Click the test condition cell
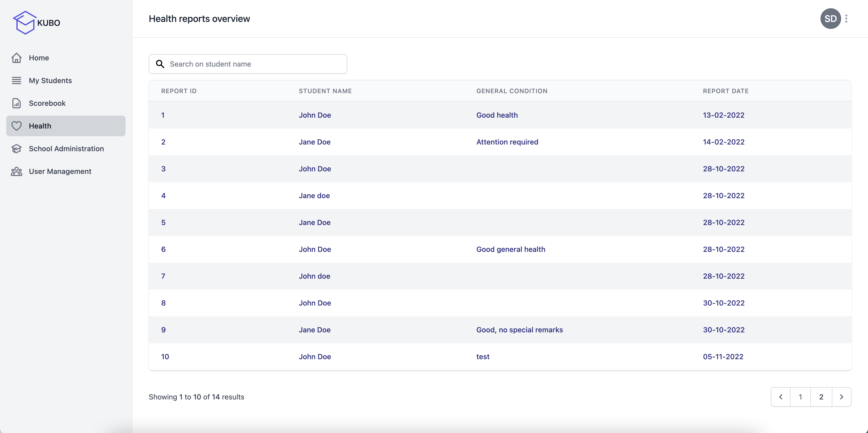Screen dimensions: 868x433 (483, 357)
